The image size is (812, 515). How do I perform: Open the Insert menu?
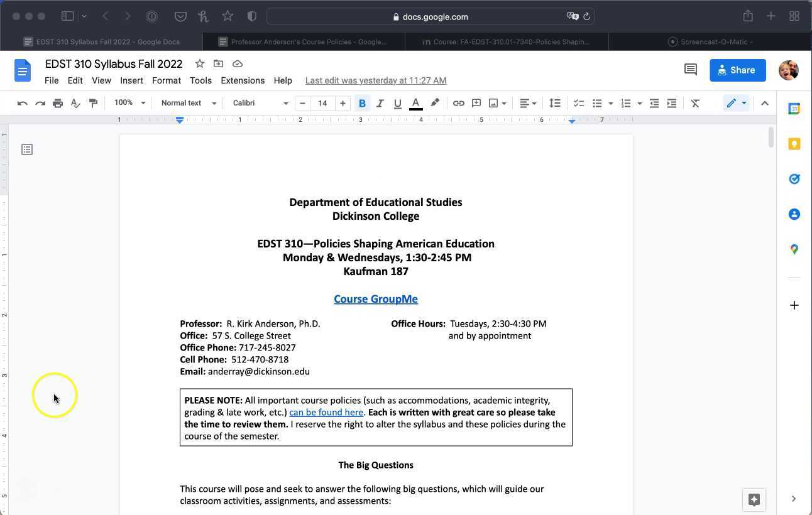[131, 80]
